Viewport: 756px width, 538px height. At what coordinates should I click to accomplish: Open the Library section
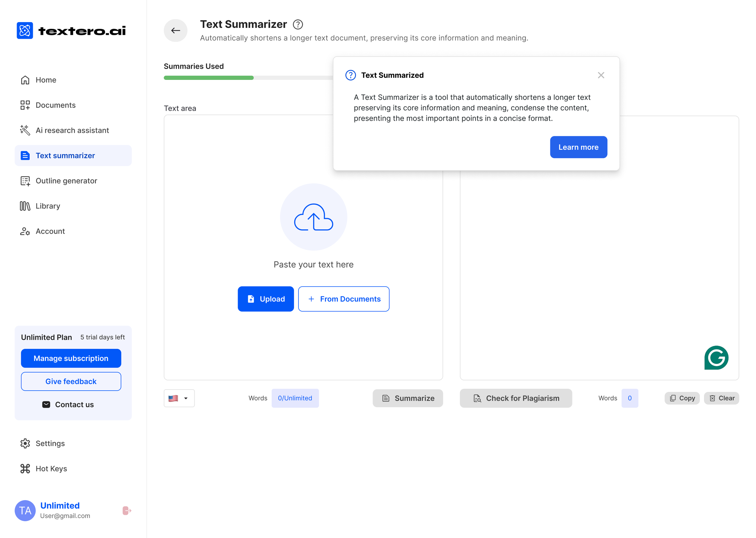click(48, 206)
